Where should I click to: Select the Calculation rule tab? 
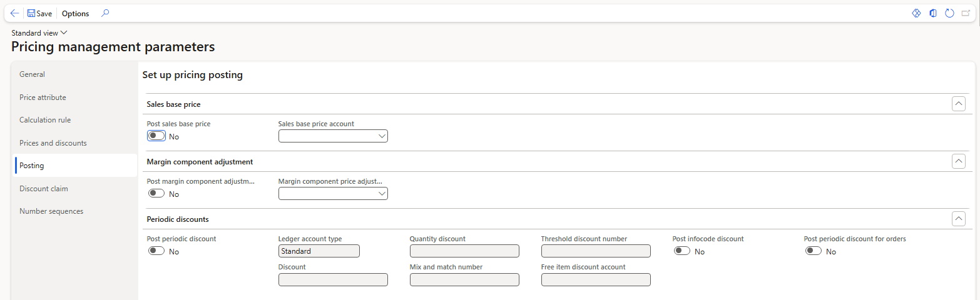click(x=76, y=120)
